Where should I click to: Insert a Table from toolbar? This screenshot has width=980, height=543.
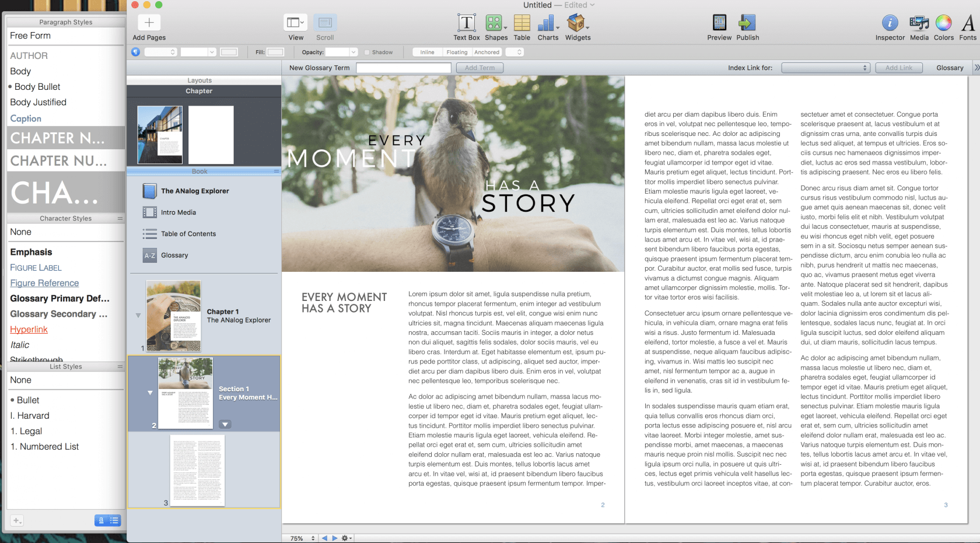[521, 23]
